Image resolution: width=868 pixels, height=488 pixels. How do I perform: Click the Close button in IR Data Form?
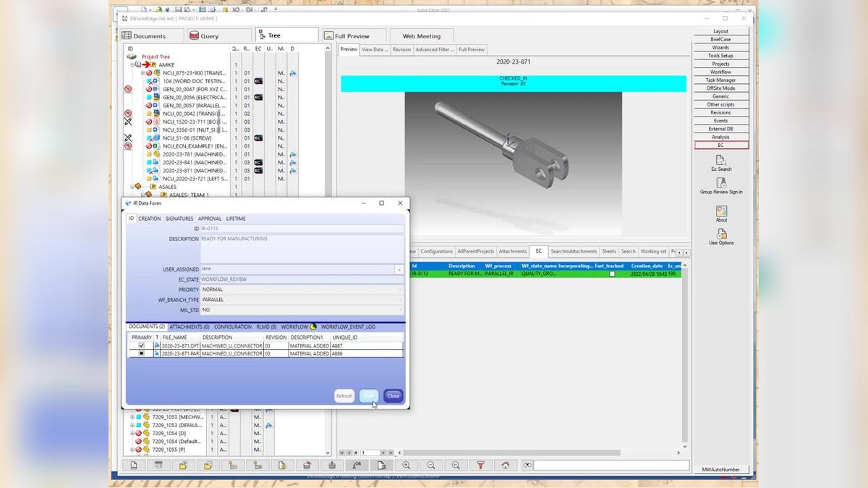[393, 396]
